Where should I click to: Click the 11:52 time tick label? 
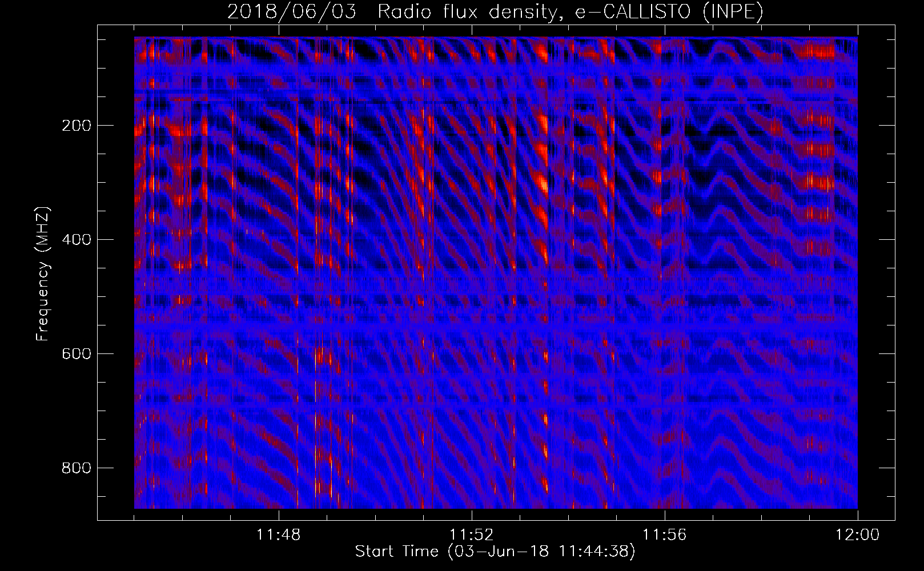coord(471,535)
